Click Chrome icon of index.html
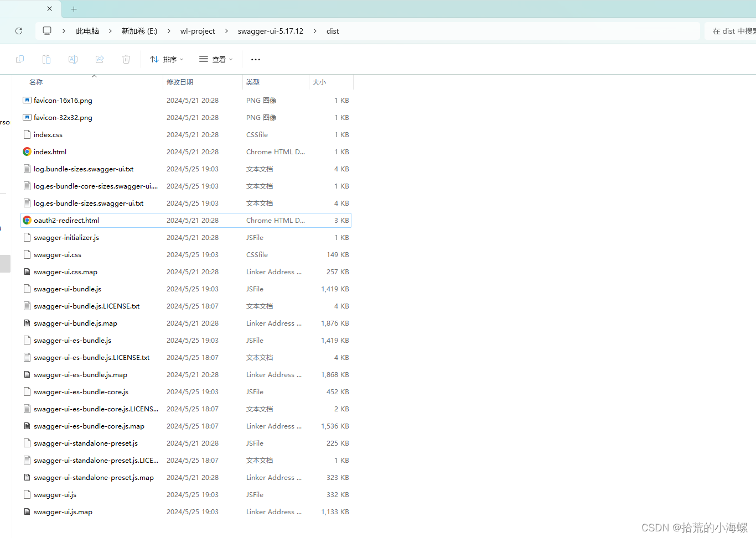Screen dimensions: 756x538 click(x=27, y=152)
